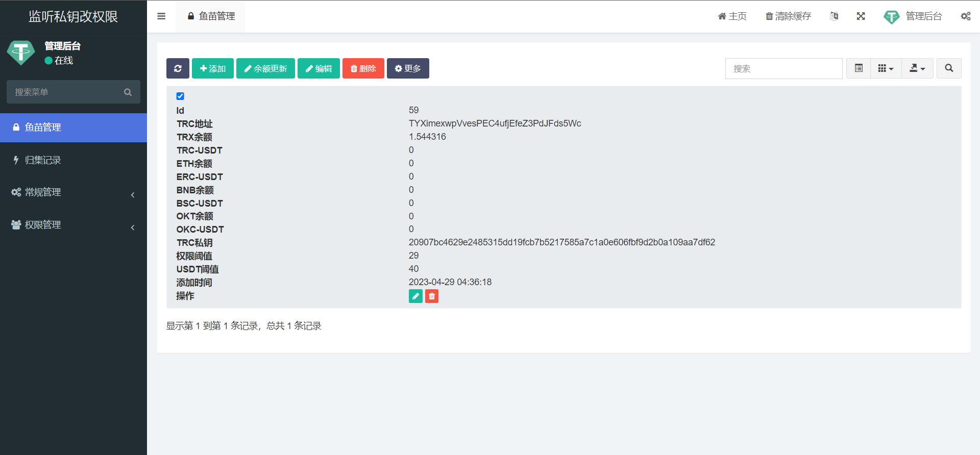Click the green 添加 button
Image resolution: width=980 pixels, height=455 pixels.
click(213, 68)
